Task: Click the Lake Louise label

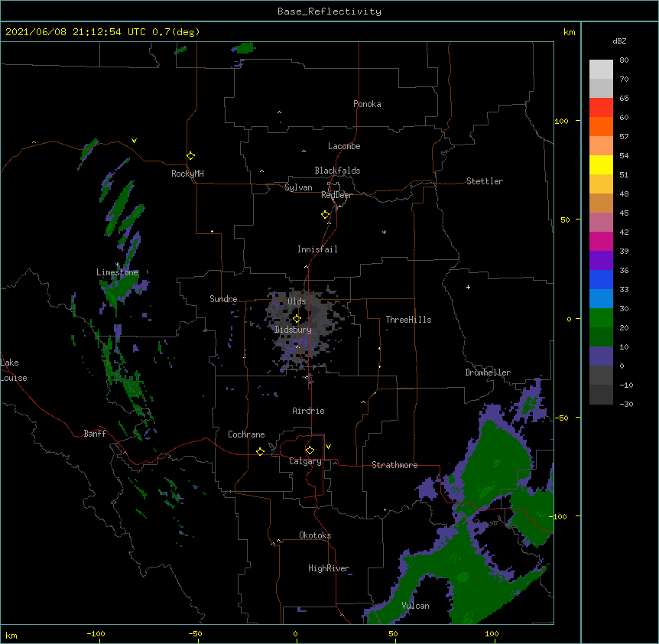Action: coord(14,370)
